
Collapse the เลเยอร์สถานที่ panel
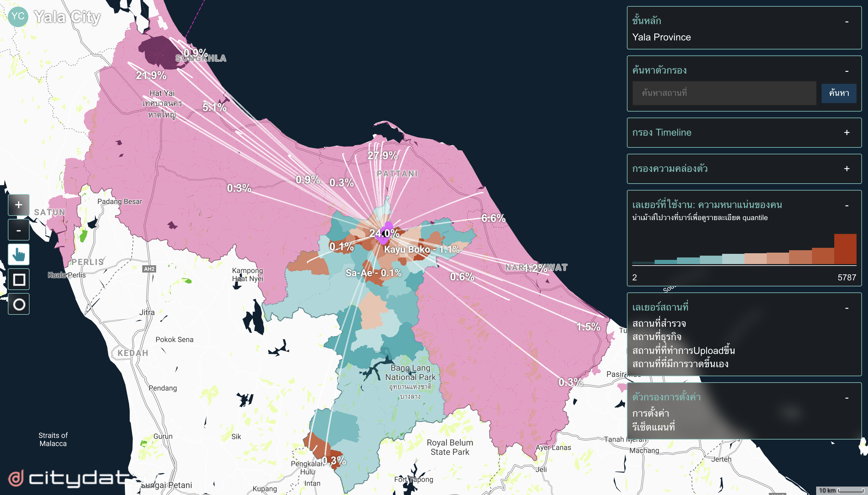pos(847,308)
